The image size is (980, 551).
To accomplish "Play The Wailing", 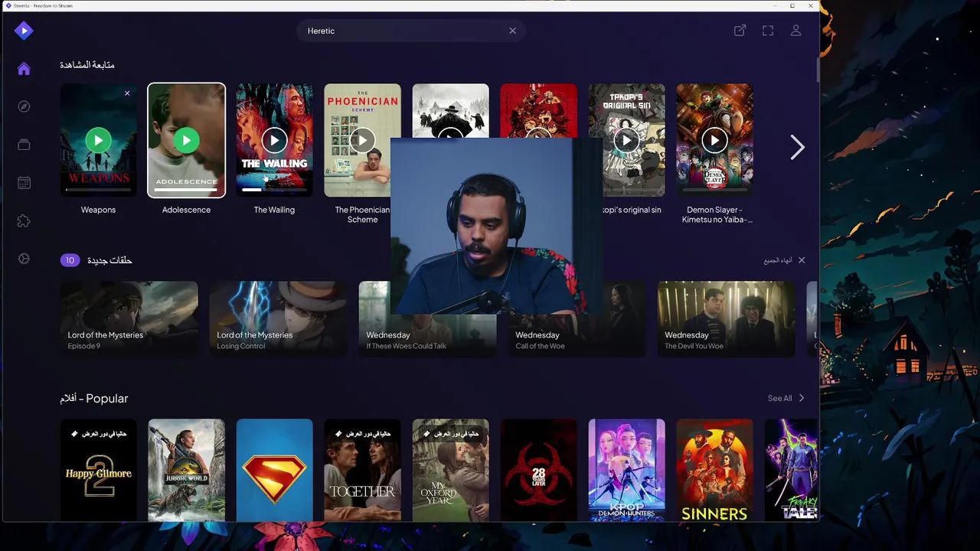I will (x=274, y=140).
